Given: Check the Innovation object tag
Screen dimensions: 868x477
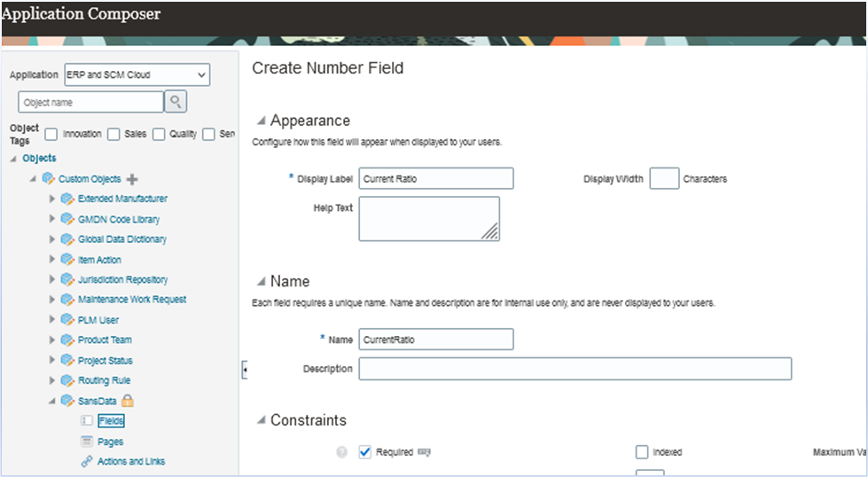Looking at the screenshot, I should coord(51,134).
